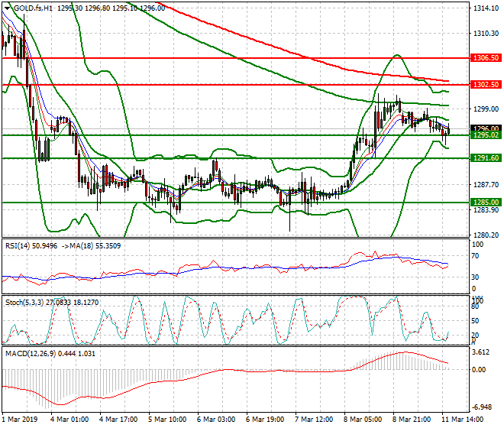
Task: Click the 4 Mar 17:00 time label
Action: 118,420
